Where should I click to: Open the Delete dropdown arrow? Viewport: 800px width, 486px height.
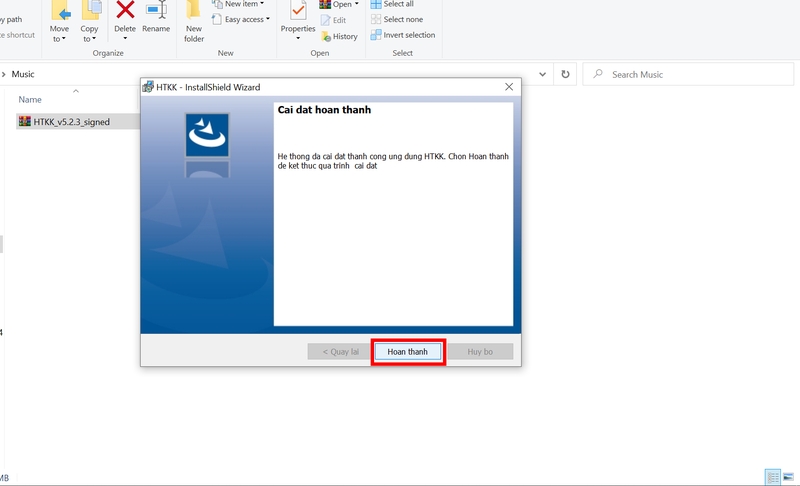125,38
